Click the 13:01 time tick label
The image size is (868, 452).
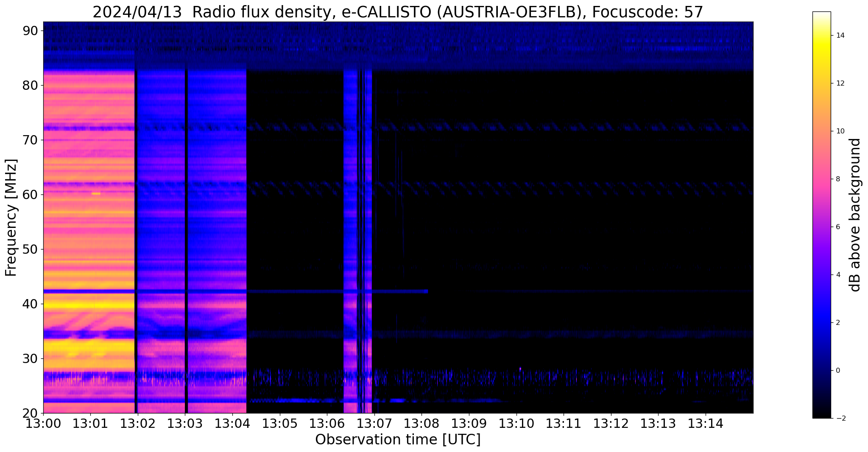point(90,424)
